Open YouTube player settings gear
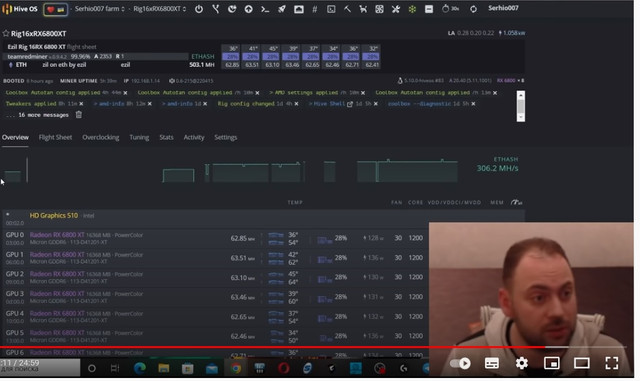This screenshot has height=381, width=640. (522, 363)
